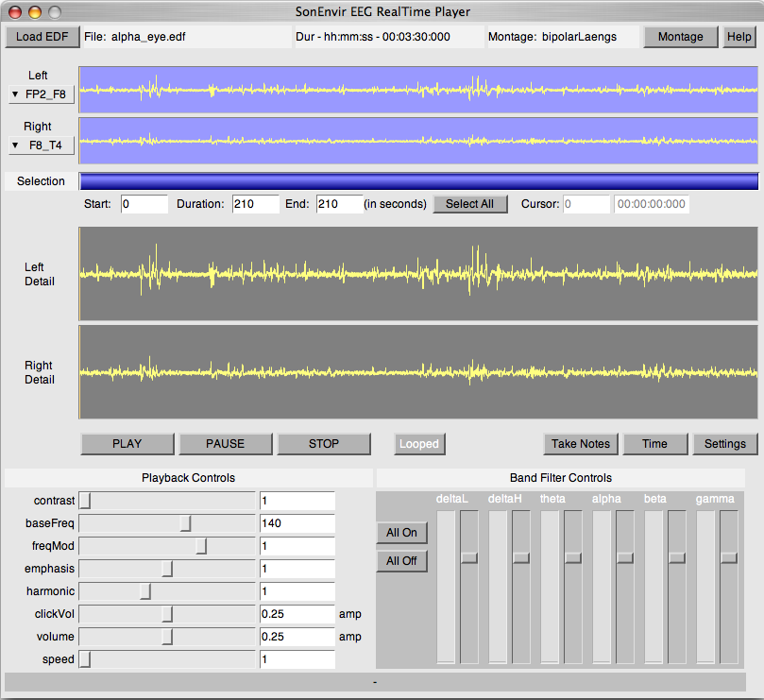Open the Take Notes button
Viewport: 764px width, 700px height.
pos(580,444)
